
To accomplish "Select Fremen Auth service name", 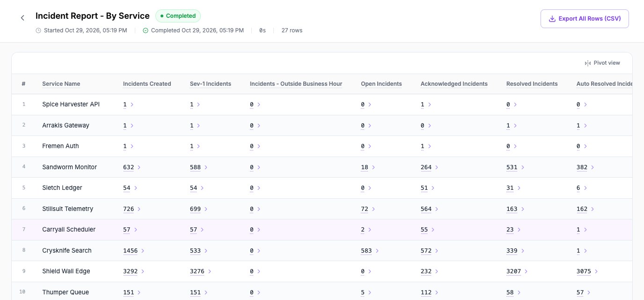I will (x=60, y=146).
